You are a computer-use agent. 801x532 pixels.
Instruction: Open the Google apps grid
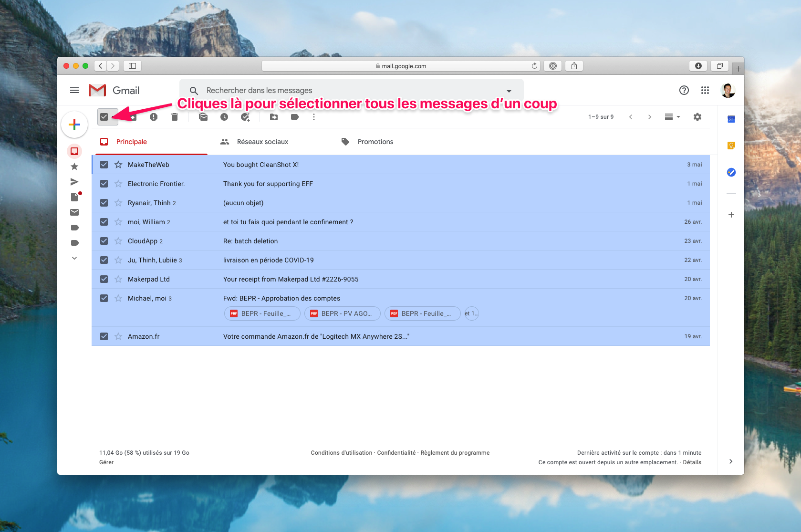click(705, 90)
